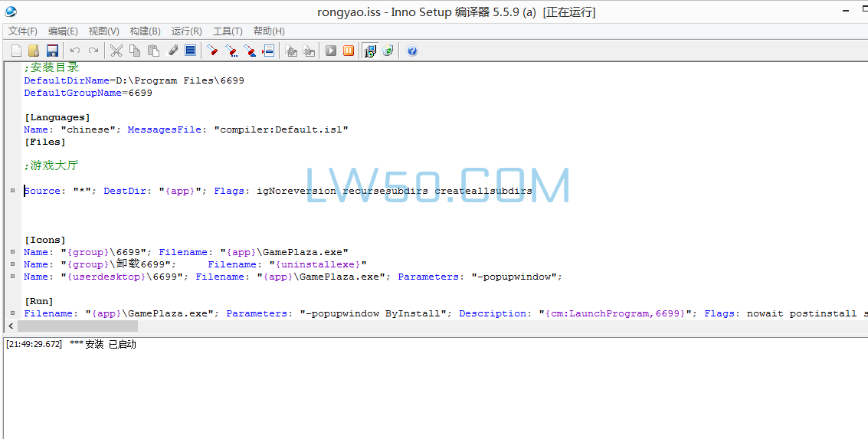Open the 运行(R) menu

187,31
